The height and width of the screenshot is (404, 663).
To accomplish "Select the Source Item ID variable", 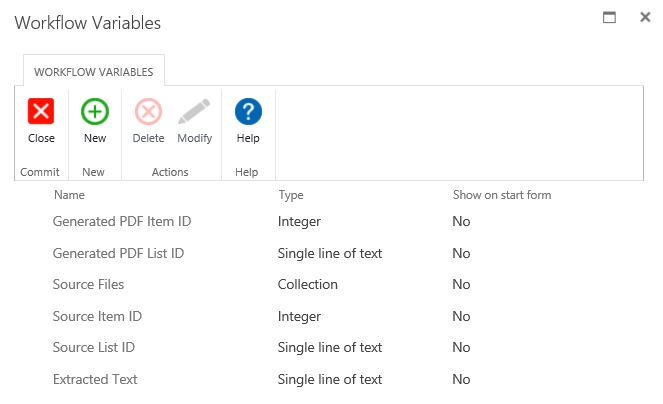I will point(97,316).
